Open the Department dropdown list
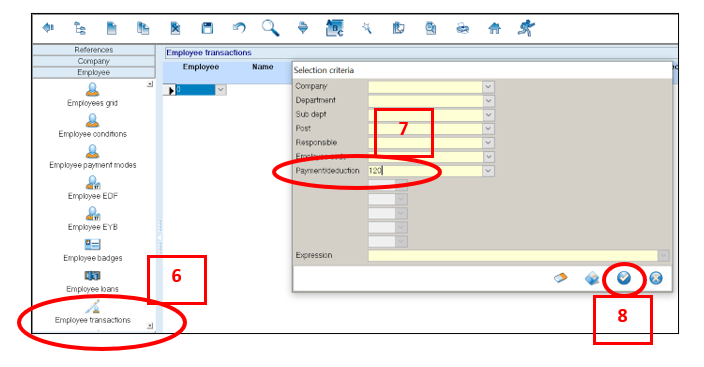 pos(488,101)
